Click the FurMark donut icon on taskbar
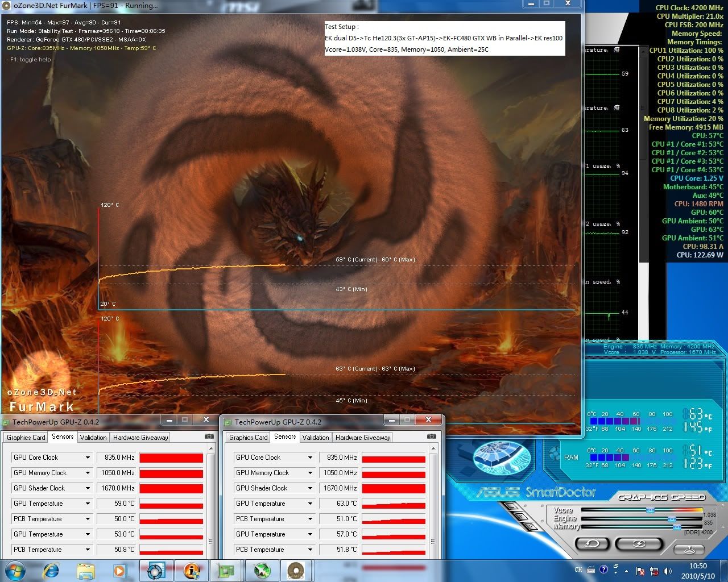This screenshot has height=582, width=728. tap(296, 570)
